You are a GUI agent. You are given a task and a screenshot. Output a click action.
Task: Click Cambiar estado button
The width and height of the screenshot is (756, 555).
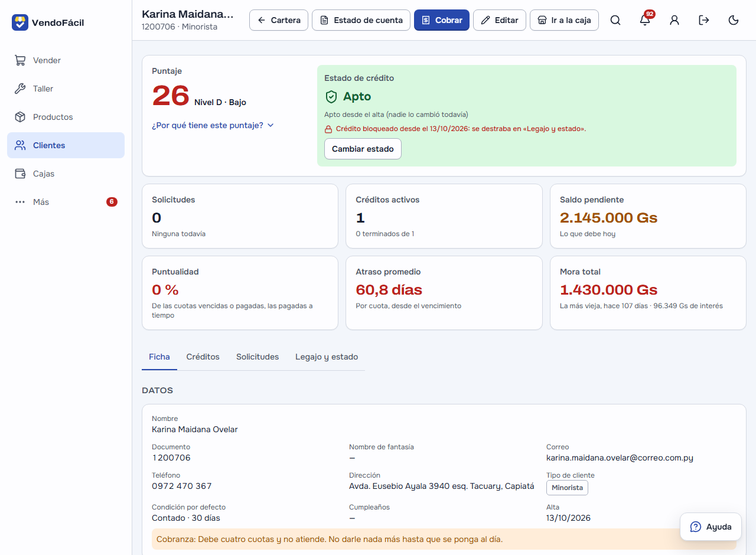tap(363, 149)
